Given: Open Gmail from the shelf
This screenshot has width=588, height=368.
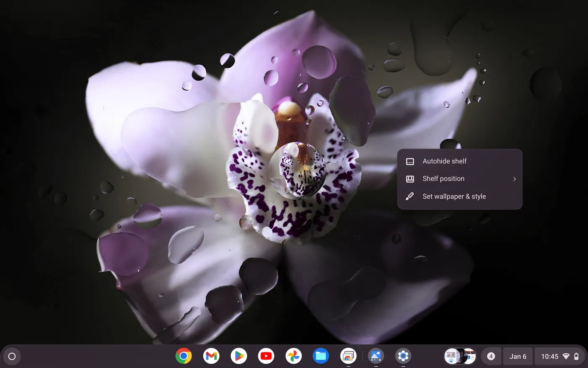Looking at the screenshot, I should tap(211, 356).
